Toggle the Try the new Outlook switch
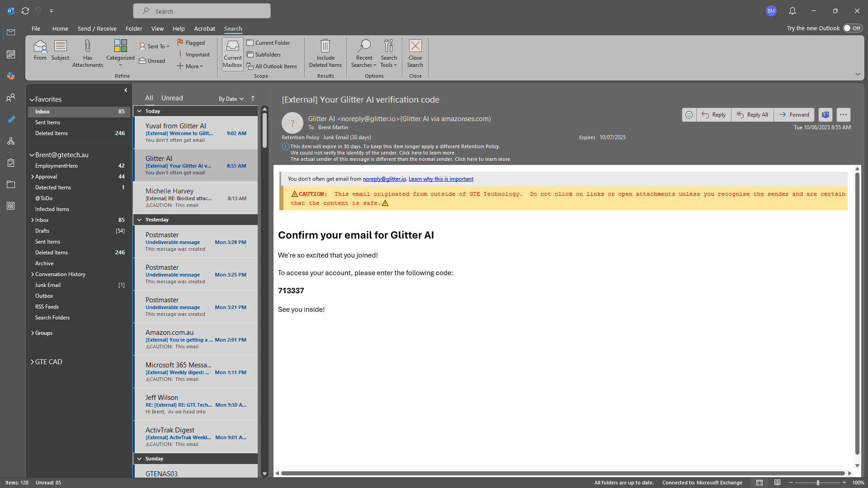Screen dimensions: 868x488 click(x=853, y=28)
